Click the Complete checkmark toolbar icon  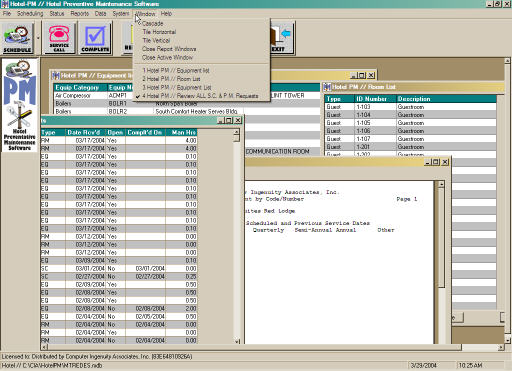pyautogui.click(x=95, y=38)
